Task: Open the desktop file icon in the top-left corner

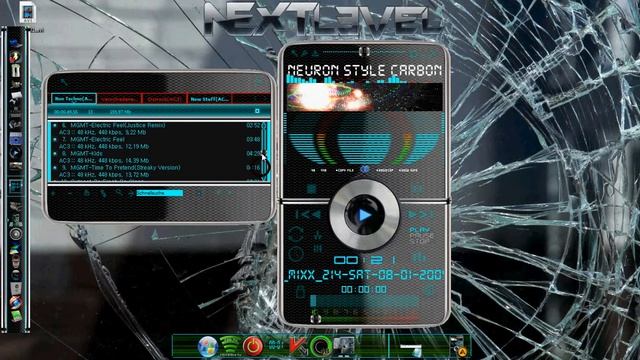Action: point(28,12)
